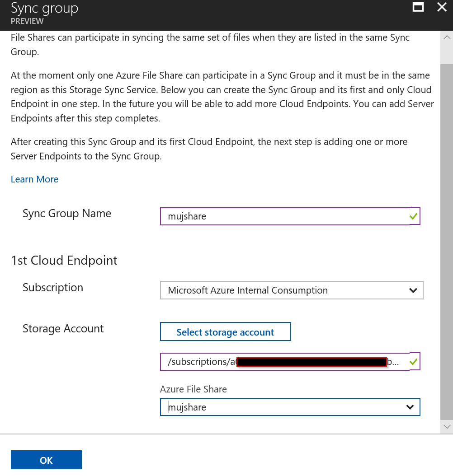This screenshot has width=453, height=476.
Task: Click the Subscription label text
Action: 53,288
